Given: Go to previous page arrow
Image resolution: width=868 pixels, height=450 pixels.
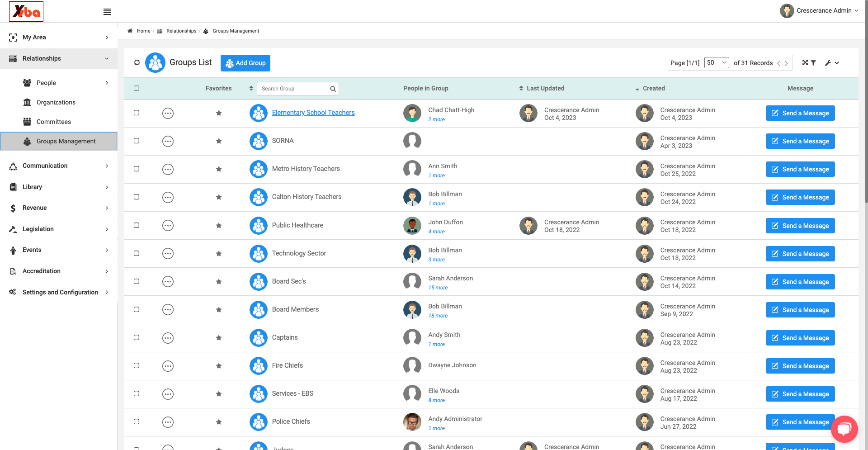Looking at the screenshot, I should click(x=779, y=63).
